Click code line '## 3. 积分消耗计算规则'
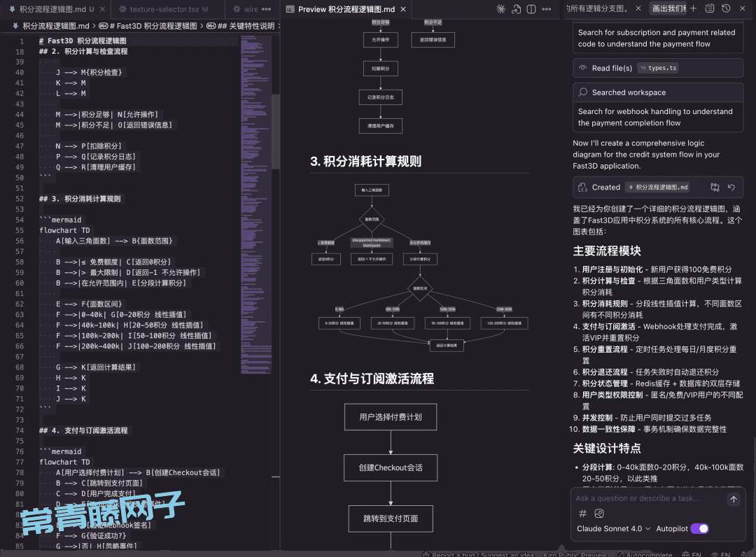Image resolution: width=756 pixels, height=557 pixels. 80,199
